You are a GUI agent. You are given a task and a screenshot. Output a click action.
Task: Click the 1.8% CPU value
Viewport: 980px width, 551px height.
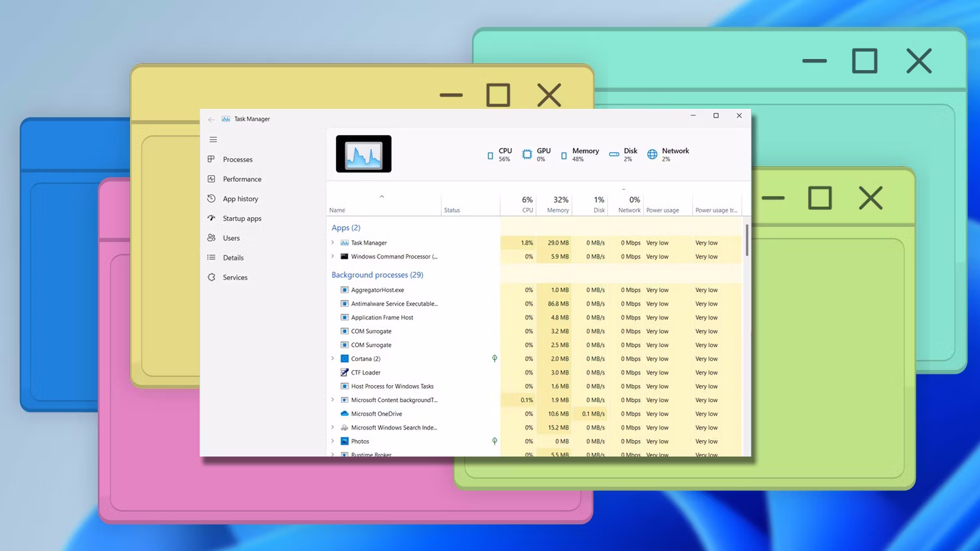(x=527, y=243)
